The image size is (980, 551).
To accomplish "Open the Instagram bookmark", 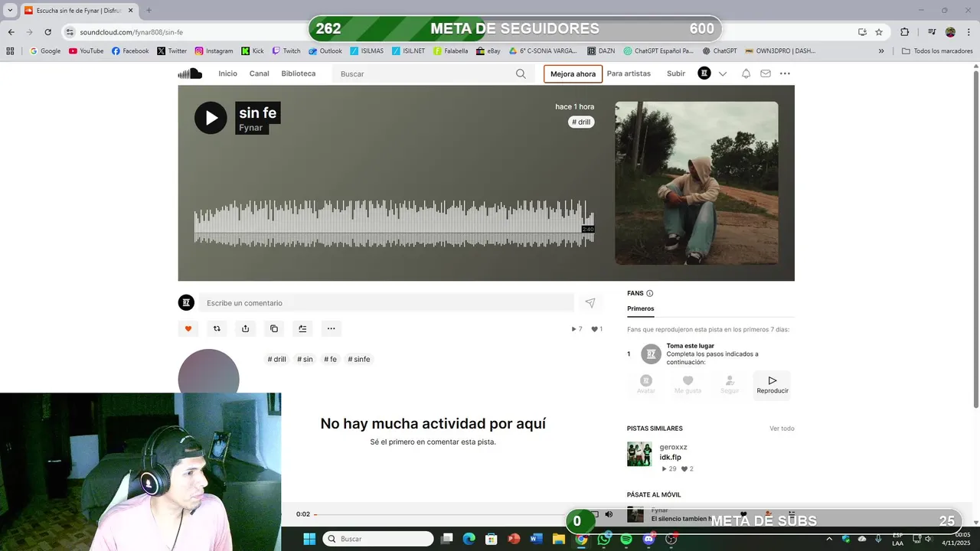I will click(x=214, y=51).
